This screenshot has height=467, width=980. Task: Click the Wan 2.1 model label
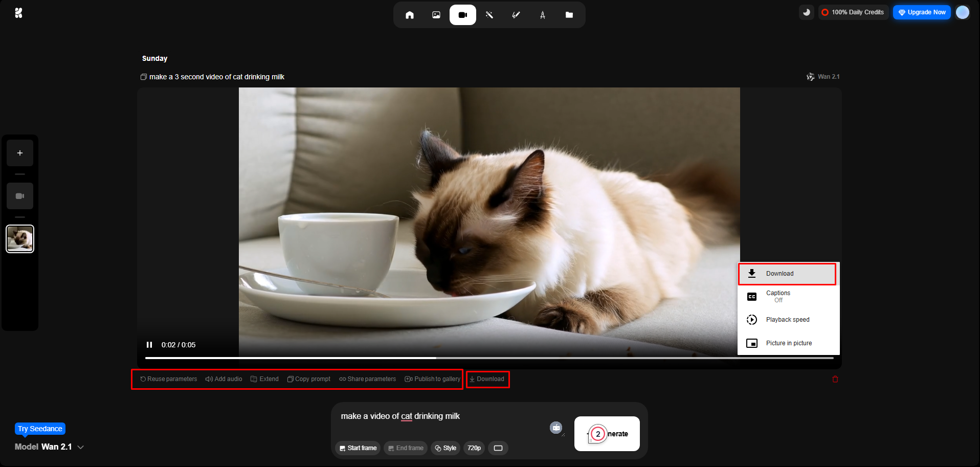(823, 77)
